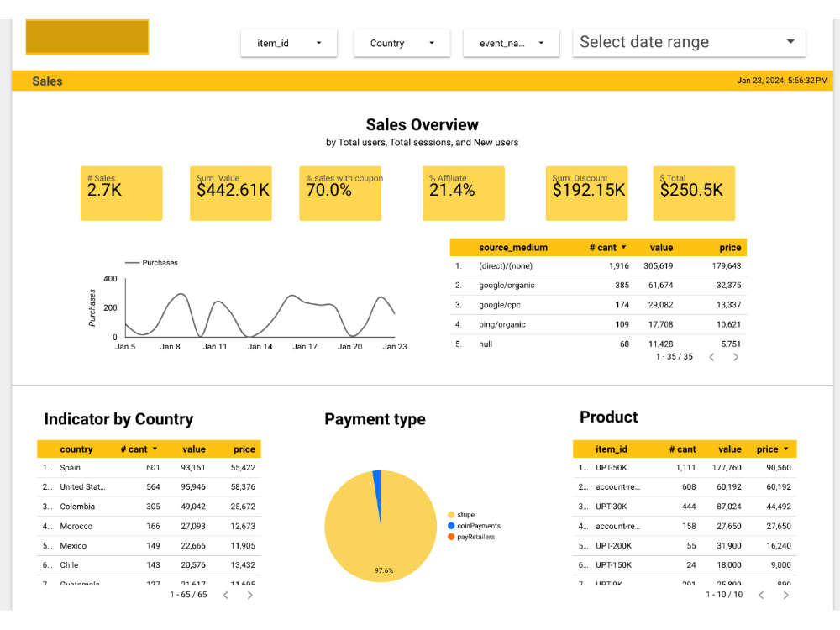Select the Sales page title in yellow bar
Viewport: 840px width, 630px height.
click(x=47, y=81)
